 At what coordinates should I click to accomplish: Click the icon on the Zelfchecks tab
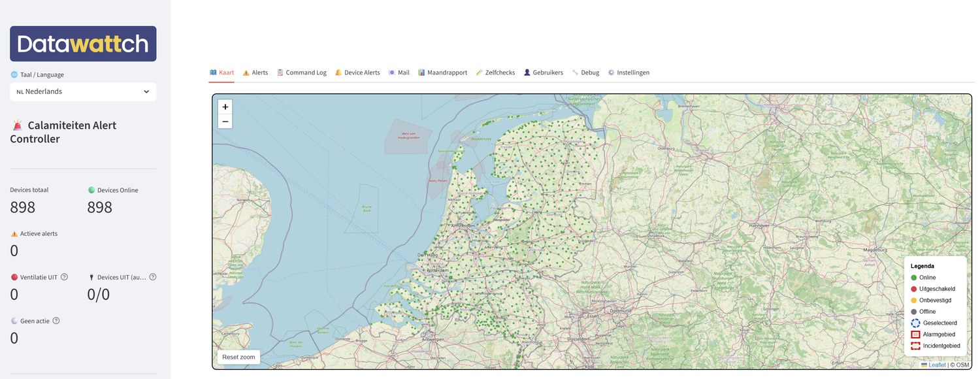(480, 73)
